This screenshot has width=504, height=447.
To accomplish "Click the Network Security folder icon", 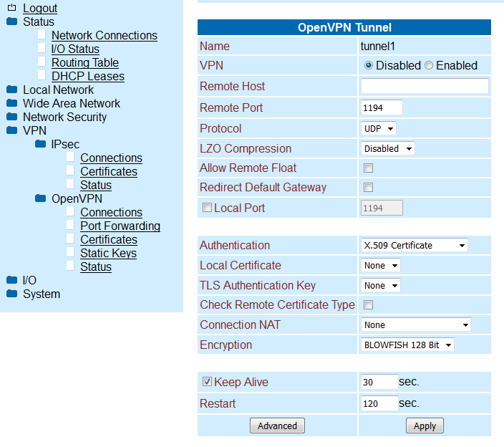I will [x=12, y=117].
